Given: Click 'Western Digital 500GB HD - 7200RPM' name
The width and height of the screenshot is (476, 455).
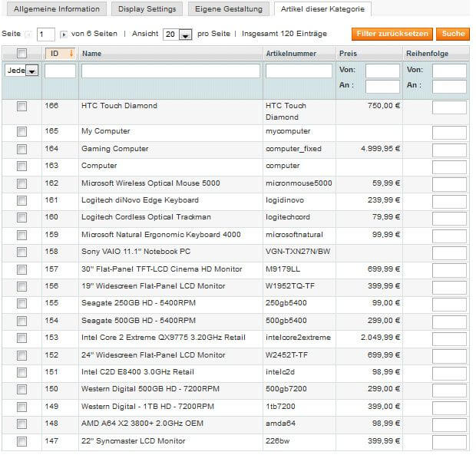Looking at the screenshot, I should [x=150, y=389].
